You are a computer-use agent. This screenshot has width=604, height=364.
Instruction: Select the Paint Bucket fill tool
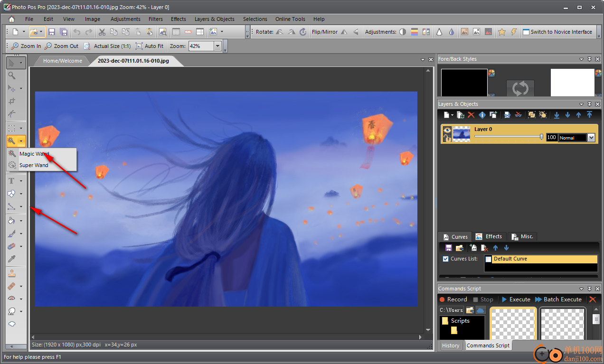[x=12, y=221]
